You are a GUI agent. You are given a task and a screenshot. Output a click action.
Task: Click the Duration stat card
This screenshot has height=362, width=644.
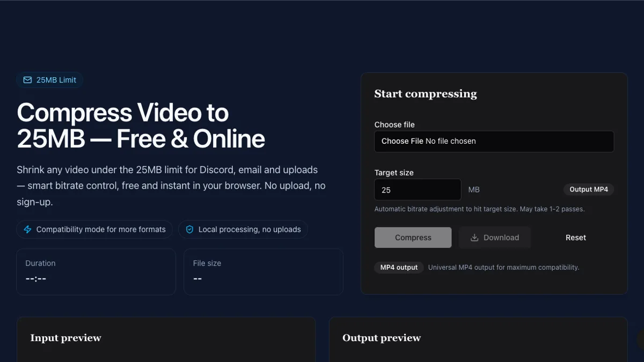pos(96,271)
